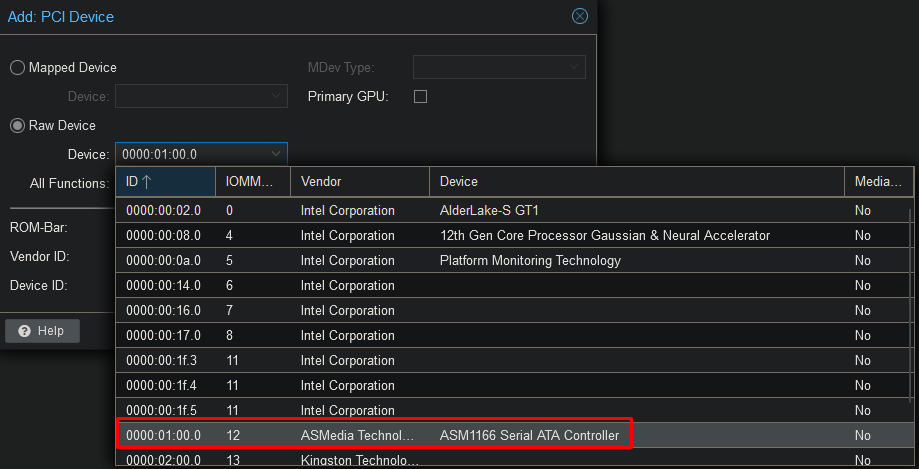
Task: Close the Add PCI Device dialog
Action: pos(579,16)
